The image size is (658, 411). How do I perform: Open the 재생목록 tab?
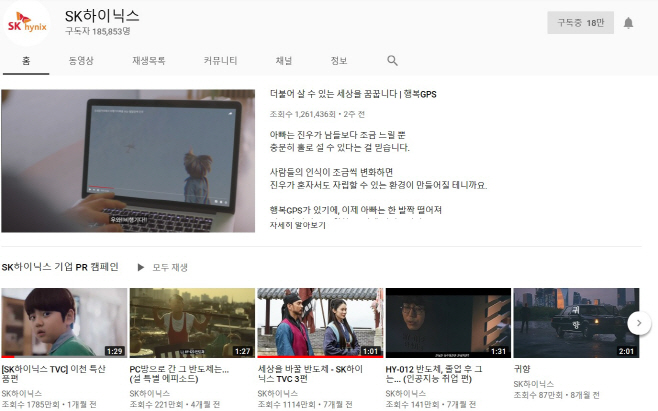pos(149,61)
